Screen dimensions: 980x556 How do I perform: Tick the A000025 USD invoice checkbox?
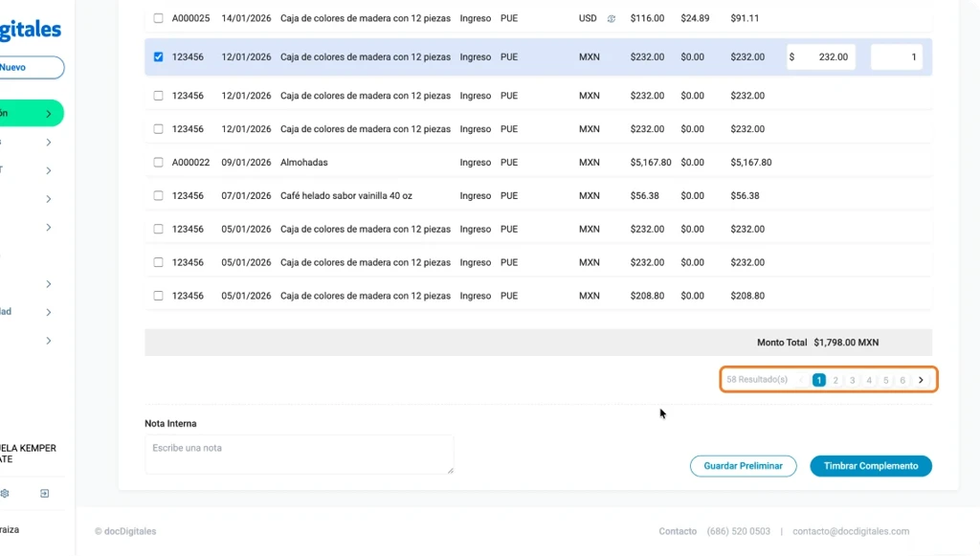point(159,18)
